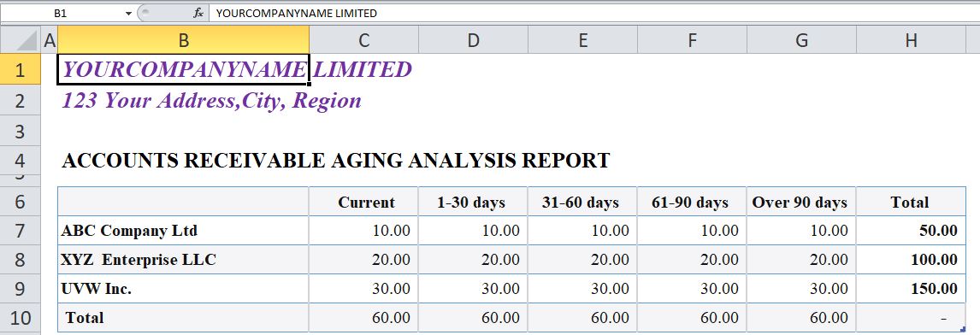The image size is (980, 335).
Task: Click the '1-30 days' heading cell
Action: (x=473, y=202)
